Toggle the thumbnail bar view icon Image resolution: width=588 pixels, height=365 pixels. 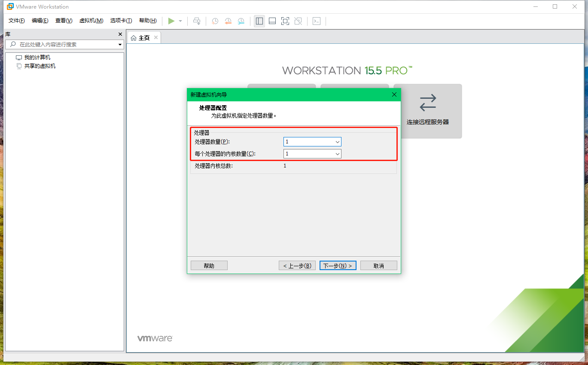tap(272, 21)
